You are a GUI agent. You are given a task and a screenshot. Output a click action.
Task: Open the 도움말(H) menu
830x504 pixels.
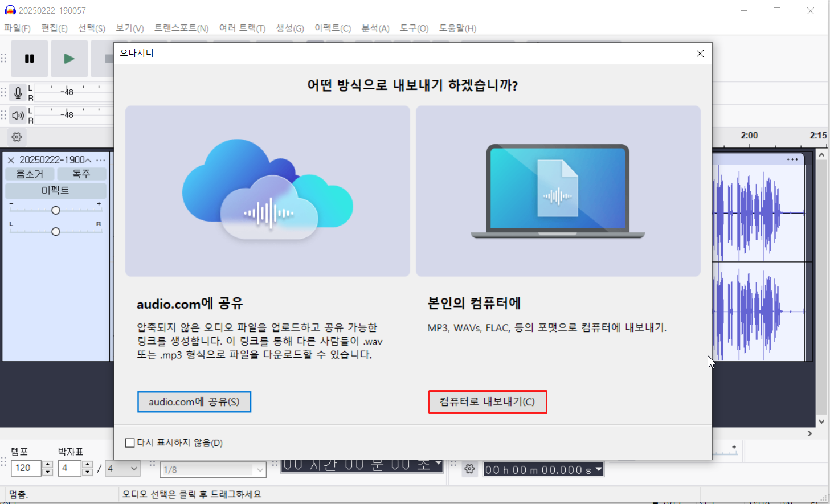point(457,28)
